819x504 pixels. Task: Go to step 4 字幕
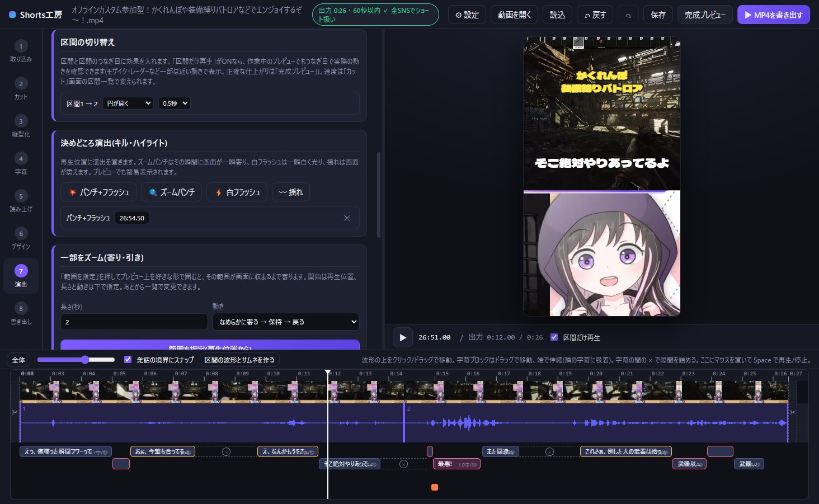[x=21, y=164]
